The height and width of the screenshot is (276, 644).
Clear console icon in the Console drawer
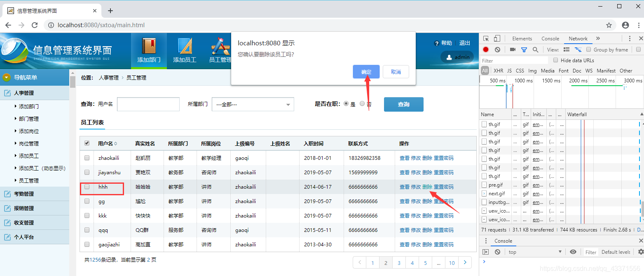(497, 252)
